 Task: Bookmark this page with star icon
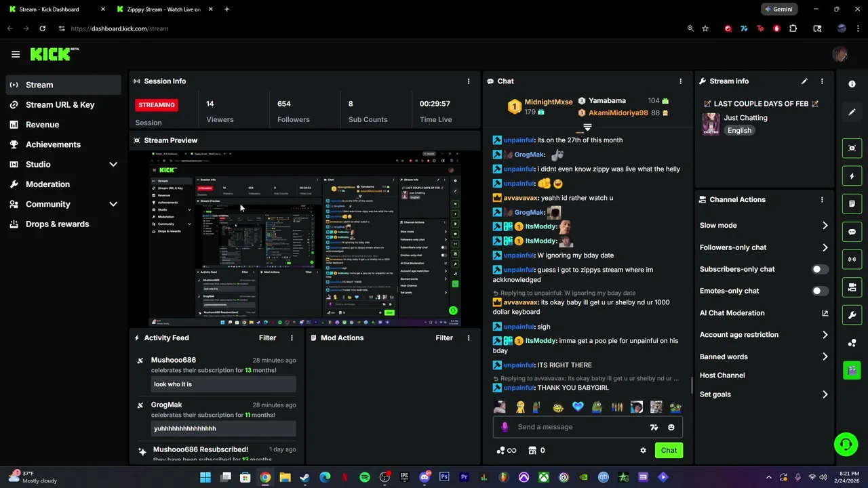[x=705, y=28]
